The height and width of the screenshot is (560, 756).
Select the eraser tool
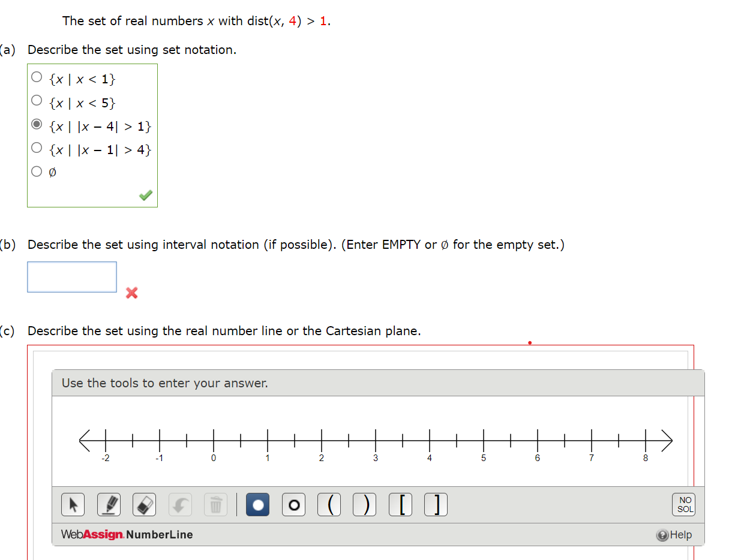[144, 504]
